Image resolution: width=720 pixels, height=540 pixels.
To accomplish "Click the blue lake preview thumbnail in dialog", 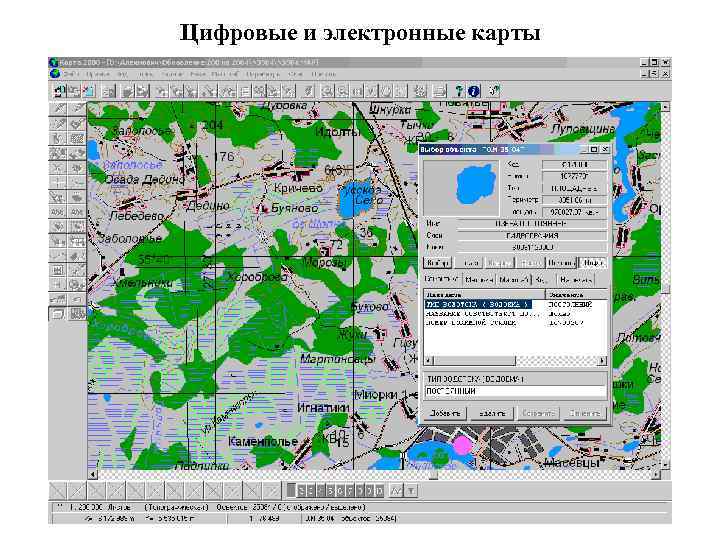I will (461, 188).
